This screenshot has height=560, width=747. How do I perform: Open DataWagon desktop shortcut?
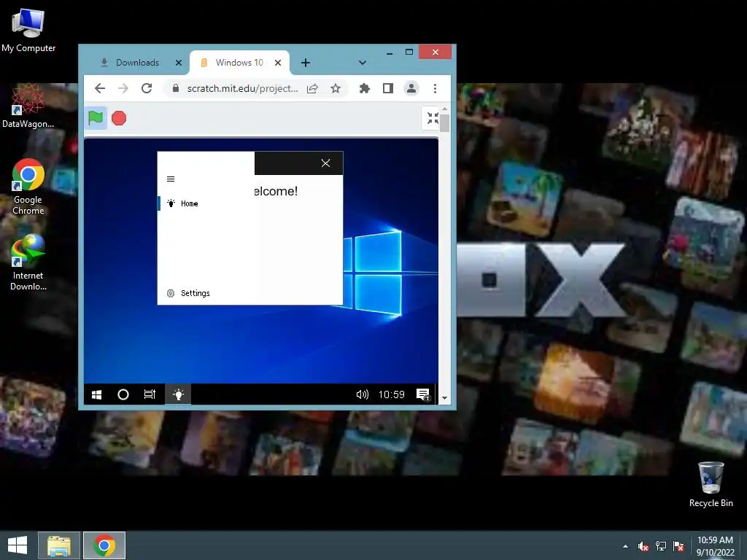[x=28, y=106]
